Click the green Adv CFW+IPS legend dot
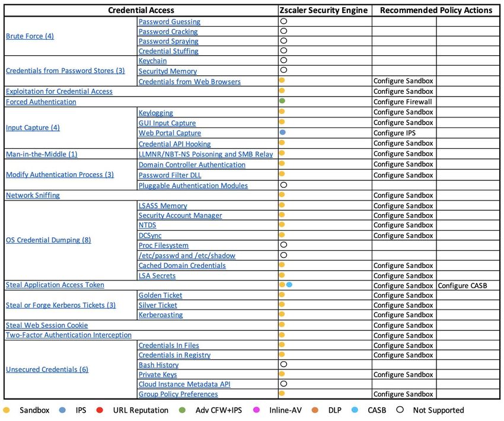Image resolution: width=504 pixels, height=421 pixels. (182, 410)
